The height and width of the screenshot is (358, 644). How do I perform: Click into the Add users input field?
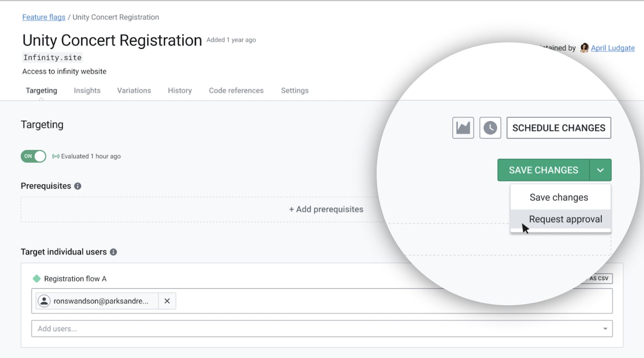coord(322,329)
